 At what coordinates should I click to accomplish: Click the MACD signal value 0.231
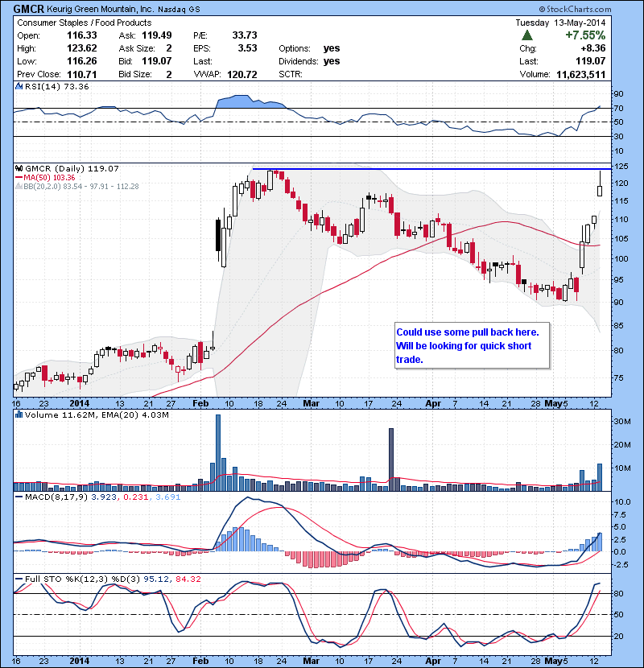[x=135, y=497]
